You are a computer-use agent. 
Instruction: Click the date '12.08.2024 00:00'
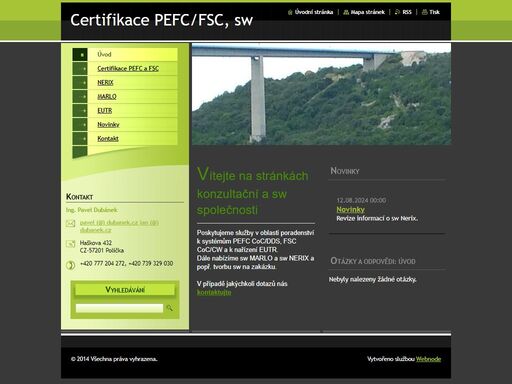[x=361, y=200]
